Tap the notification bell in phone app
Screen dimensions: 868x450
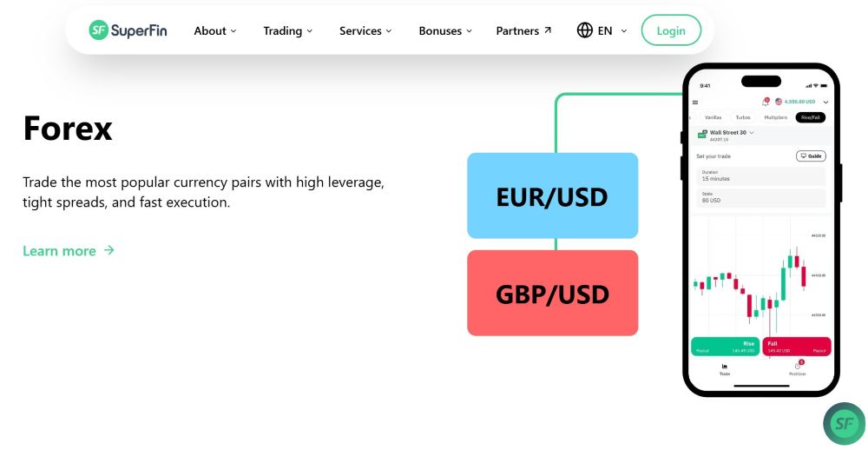point(765,102)
